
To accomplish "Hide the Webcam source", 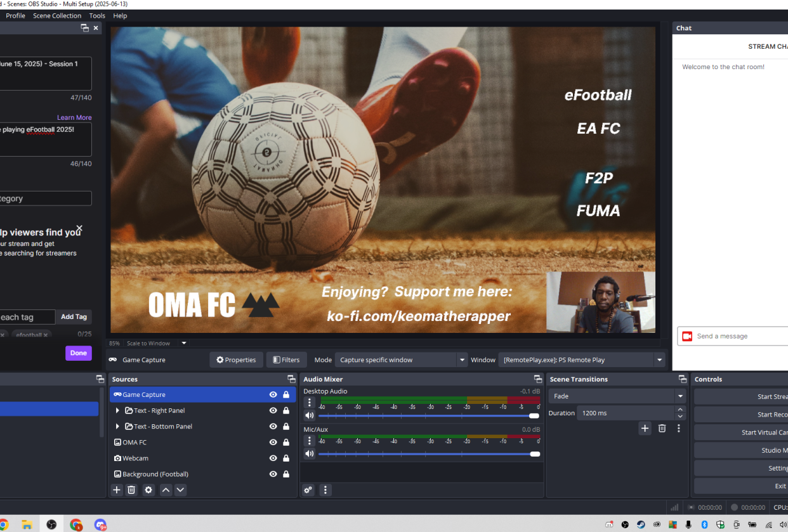I will click(273, 458).
